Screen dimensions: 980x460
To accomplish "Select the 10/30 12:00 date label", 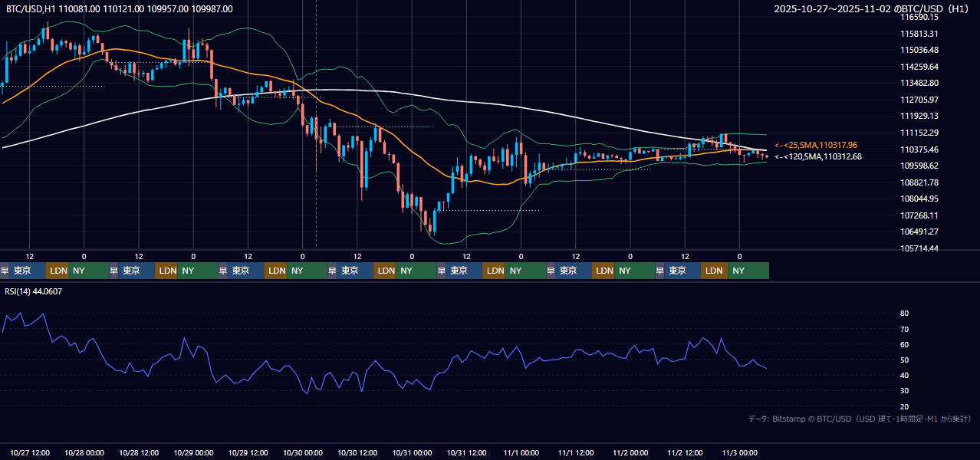I will pos(357,453).
